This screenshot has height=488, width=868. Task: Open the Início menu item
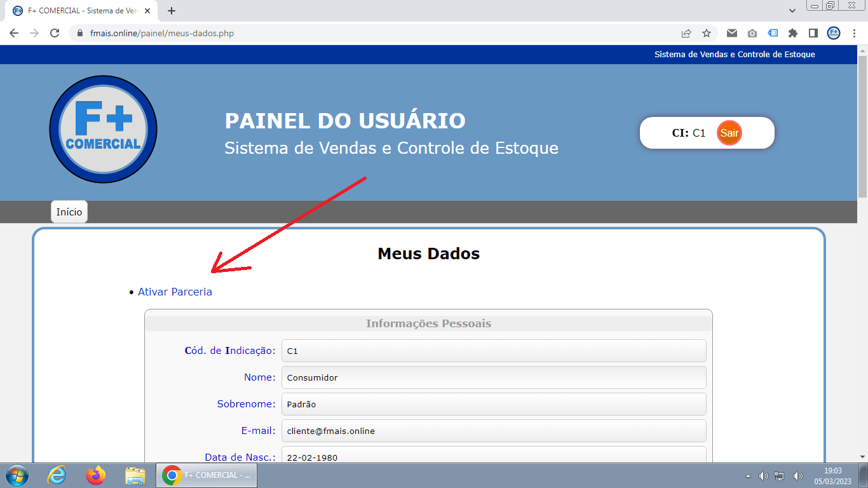point(69,212)
